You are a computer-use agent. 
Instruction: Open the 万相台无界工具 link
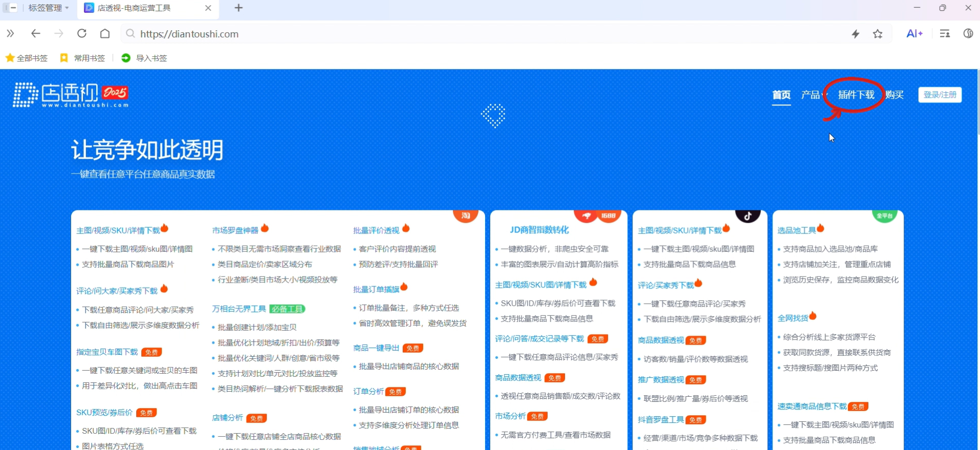(x=239, y=309)
